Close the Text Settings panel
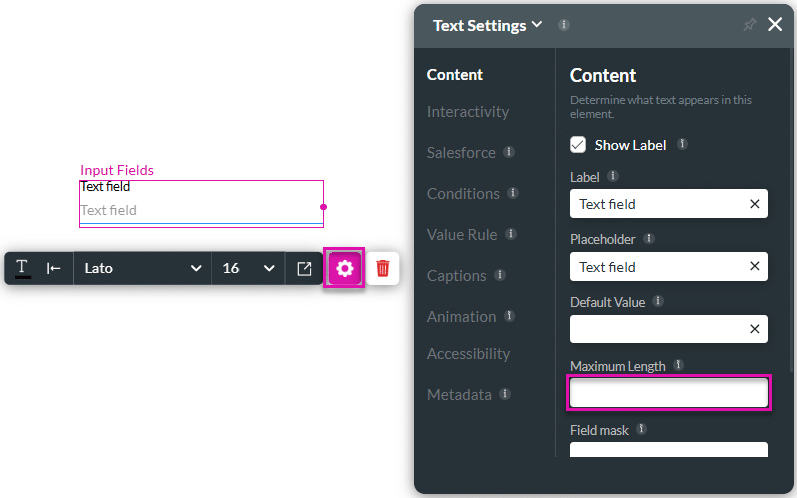The height and width of the screenshot is (498, 797). pos(775,25)
